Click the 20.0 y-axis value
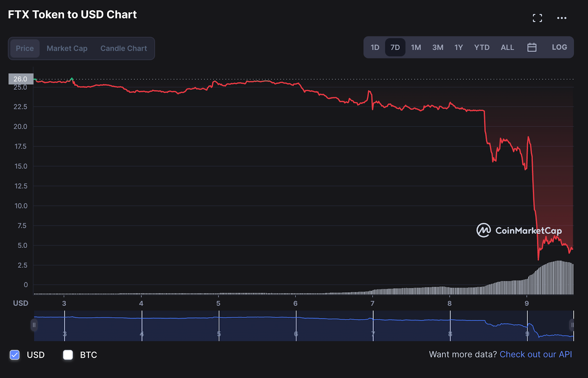The height and width of the screenshot is (378, 588). [20, 126]
